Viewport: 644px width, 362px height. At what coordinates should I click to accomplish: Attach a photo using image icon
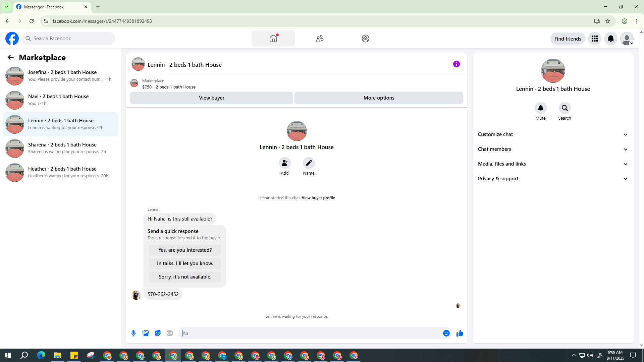tap(146, 333)
